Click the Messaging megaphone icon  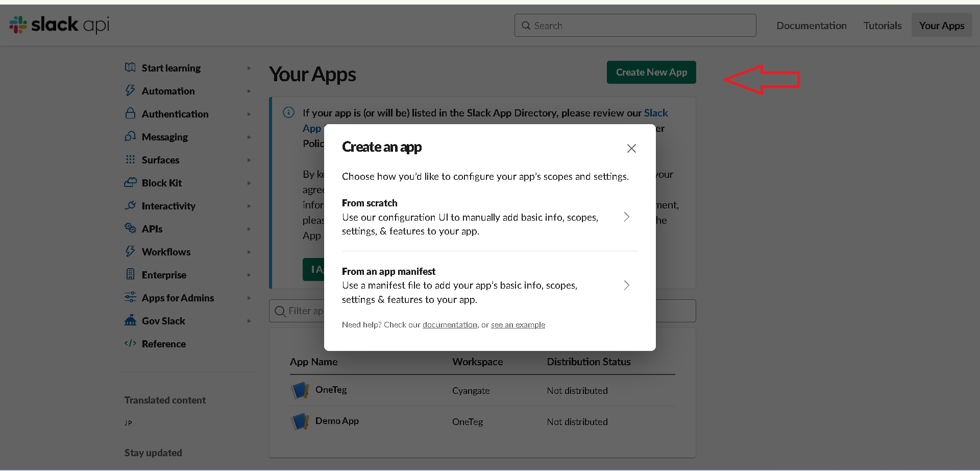(131, 136)
